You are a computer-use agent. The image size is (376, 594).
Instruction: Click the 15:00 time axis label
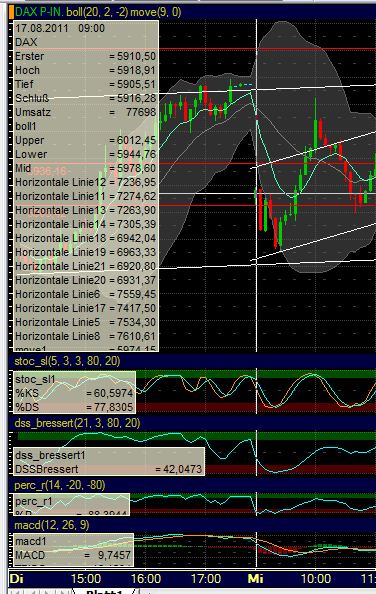click(86, 579)
